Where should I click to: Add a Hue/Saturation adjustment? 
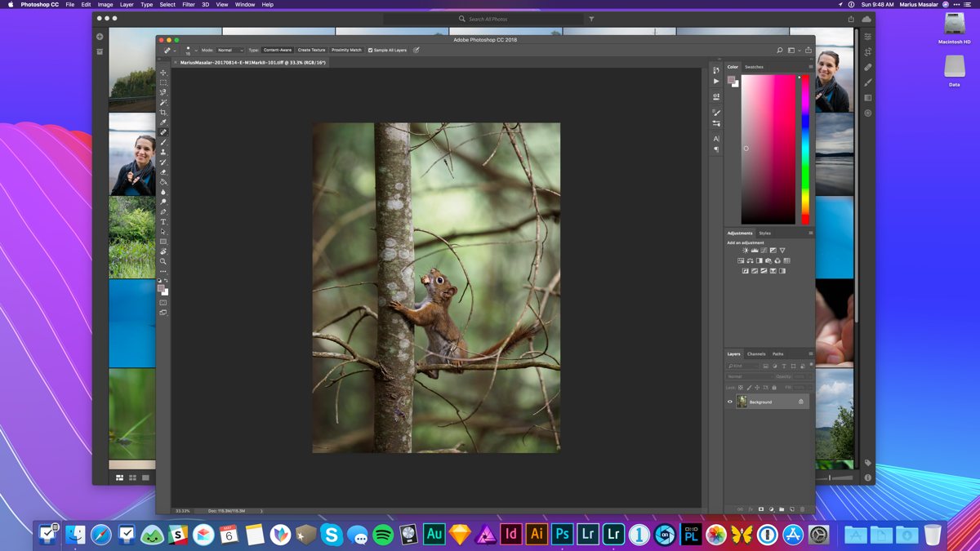741,261
